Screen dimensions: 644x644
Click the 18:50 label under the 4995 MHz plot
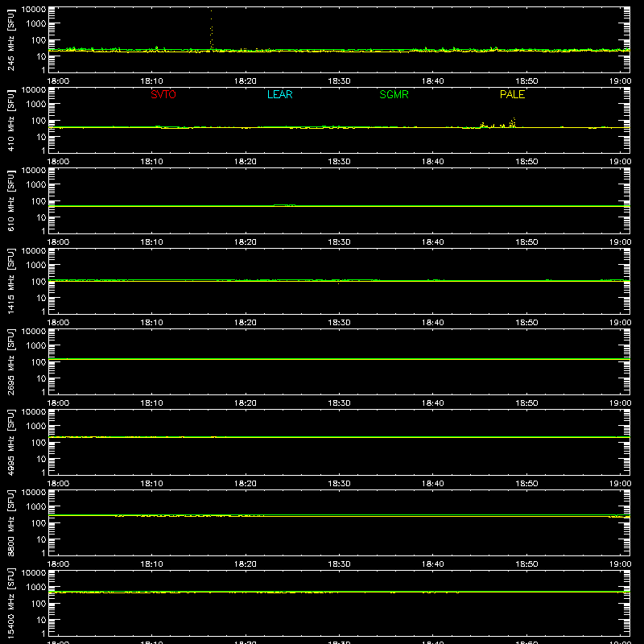tap(526, 484)
